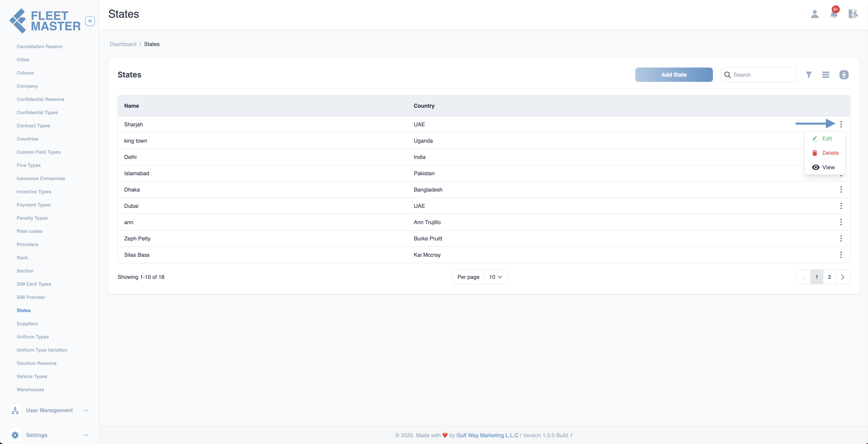Open the kebab menu for Zeph Petty row
Image resolution: width=868 pixels, height=444 pixels.
(841, 238)
